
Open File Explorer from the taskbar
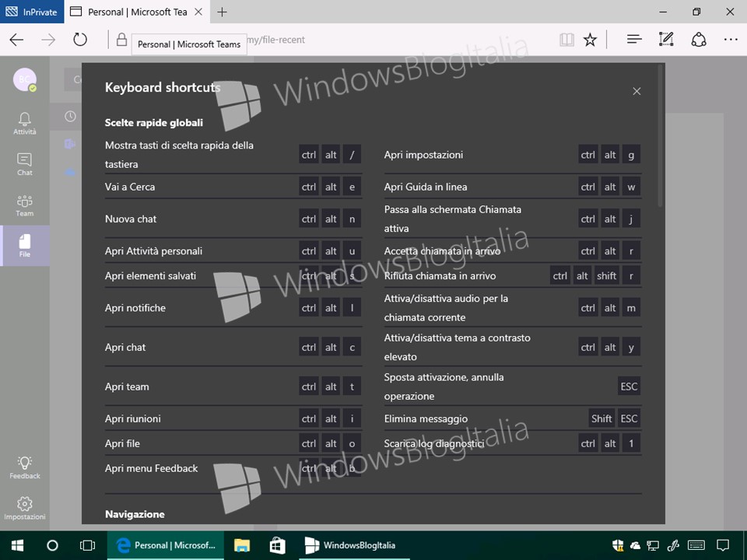pyautogui.click(x=242, y=545)
